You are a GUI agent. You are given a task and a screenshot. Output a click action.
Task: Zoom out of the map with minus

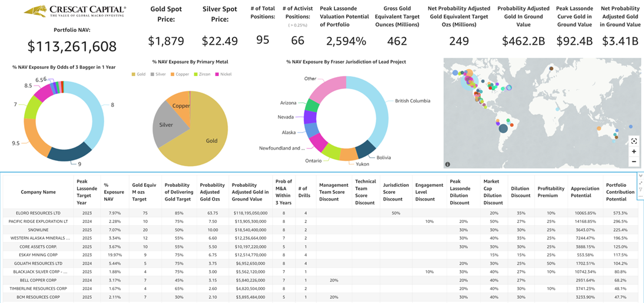tap(634, 162)
